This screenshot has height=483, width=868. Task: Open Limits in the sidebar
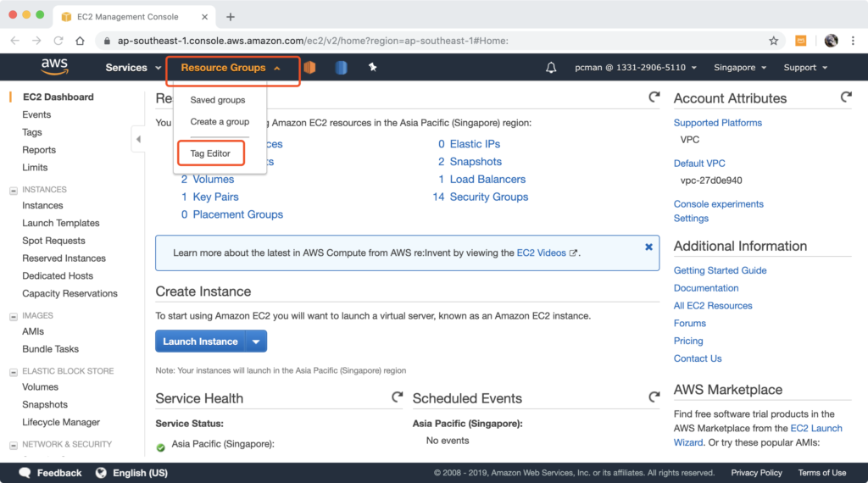(x=35, y=168)
